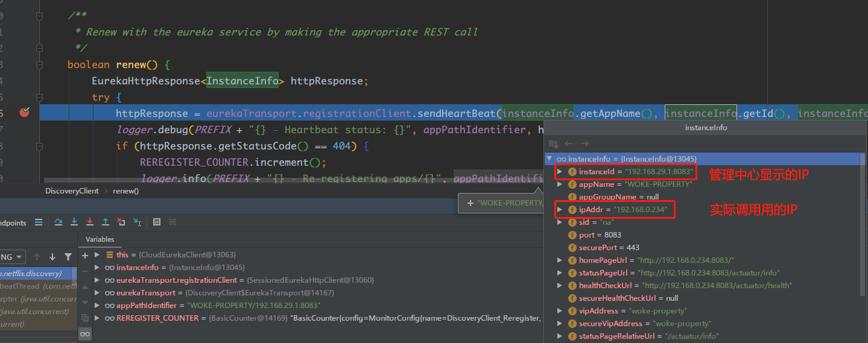Toggle fold marker at try block line
This screenshot has width=868, height=343.
click(39, 97)
